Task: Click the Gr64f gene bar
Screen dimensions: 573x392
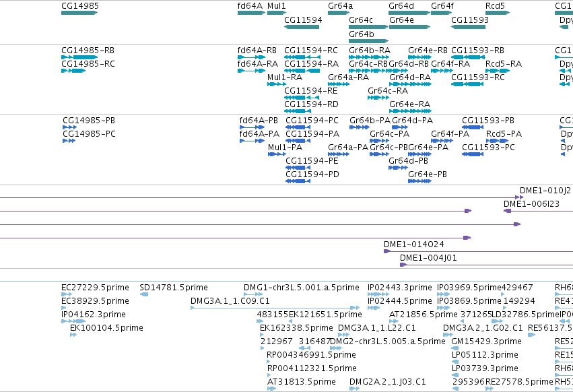Action: (x=442, y=13)
